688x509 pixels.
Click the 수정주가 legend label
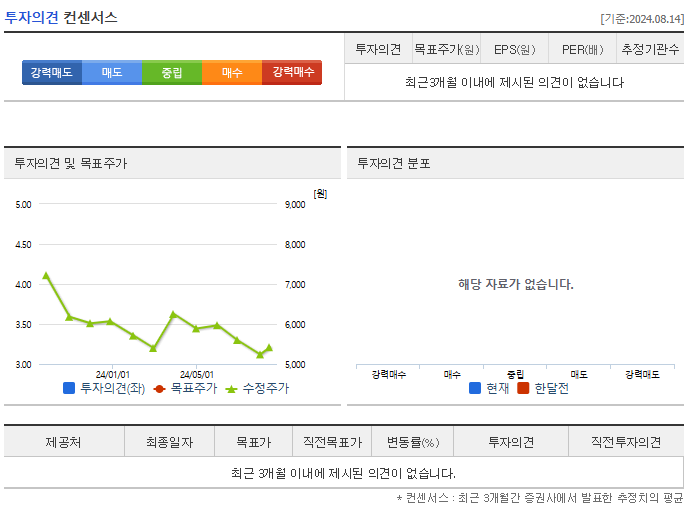(x=266, y=388)
